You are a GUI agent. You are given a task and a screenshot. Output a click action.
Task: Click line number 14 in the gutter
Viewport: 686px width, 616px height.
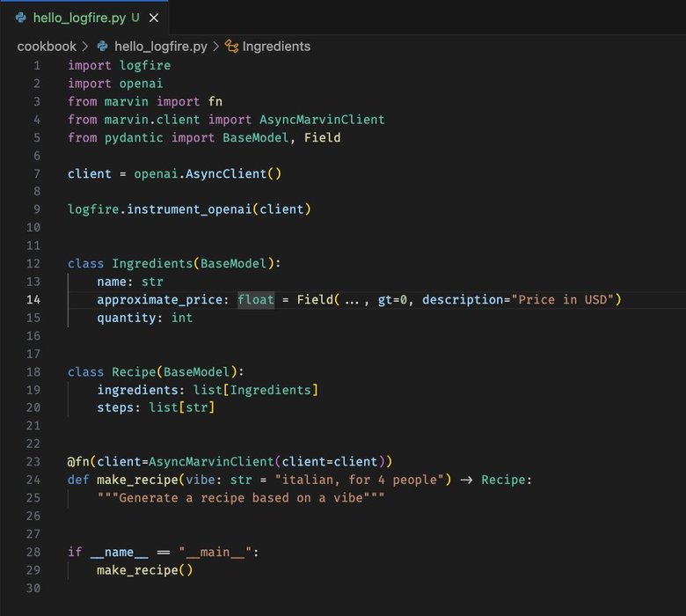tap(33, 299)
